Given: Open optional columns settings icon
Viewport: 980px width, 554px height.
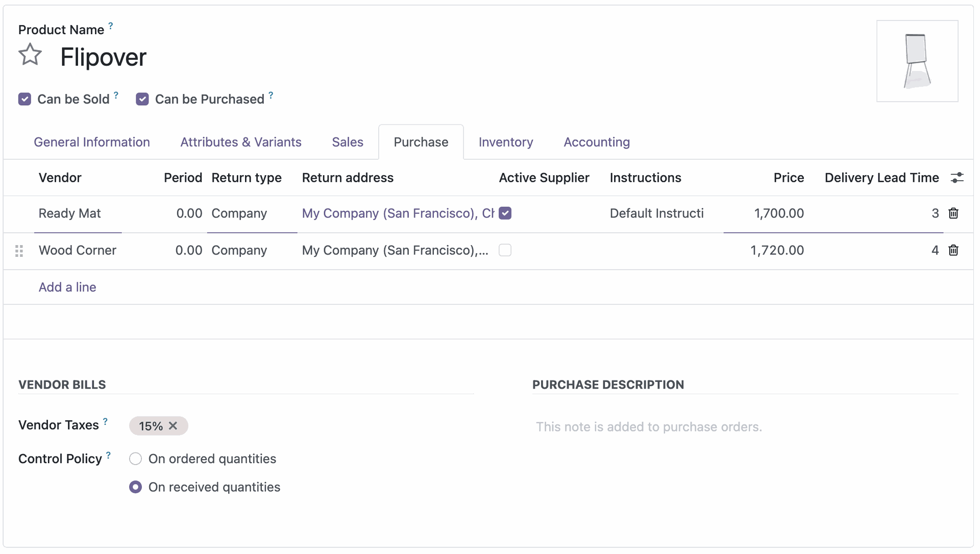Looking at the screenshot, I should [957, 178].
